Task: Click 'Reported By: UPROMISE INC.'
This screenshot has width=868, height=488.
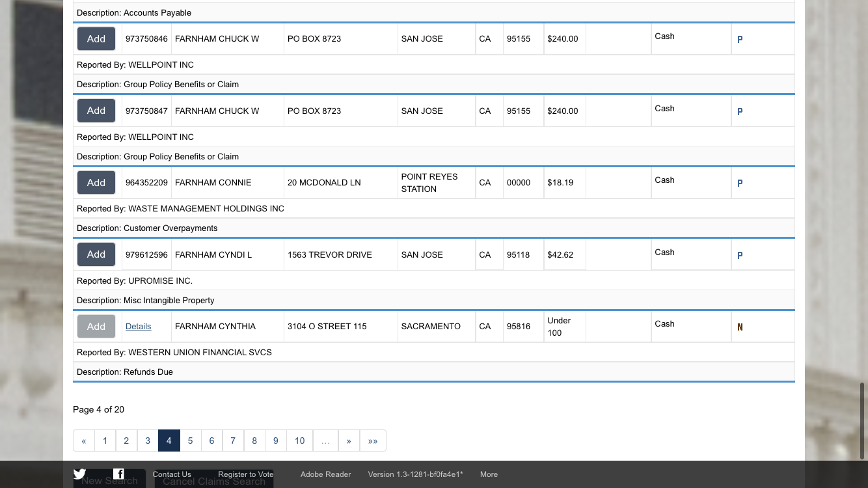Action: (135, 281)
